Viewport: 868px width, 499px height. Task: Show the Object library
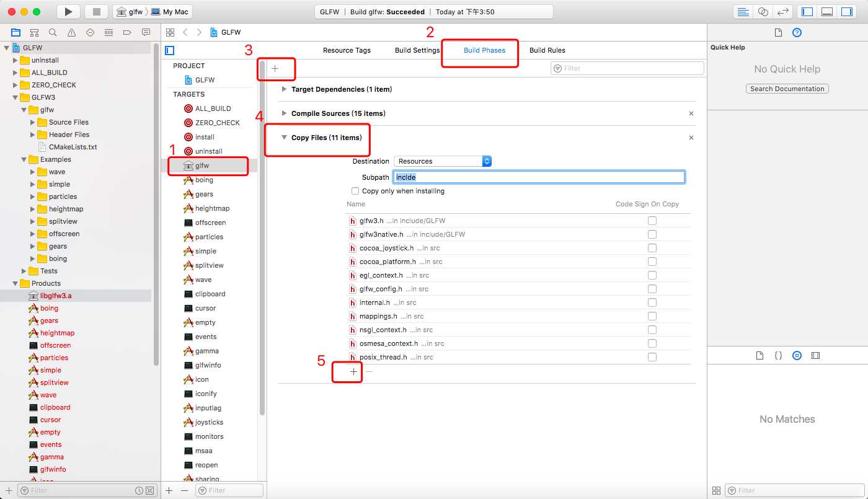pos(797,356)
